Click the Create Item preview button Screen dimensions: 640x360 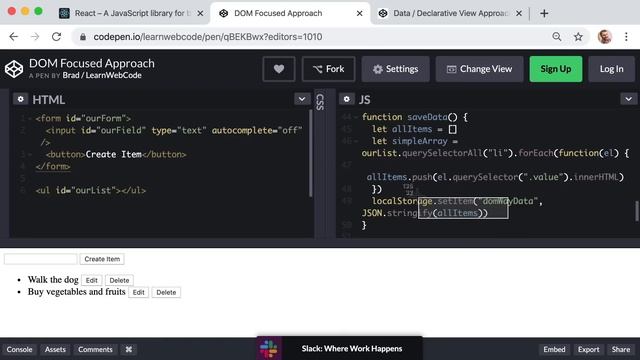click(102, 259)
